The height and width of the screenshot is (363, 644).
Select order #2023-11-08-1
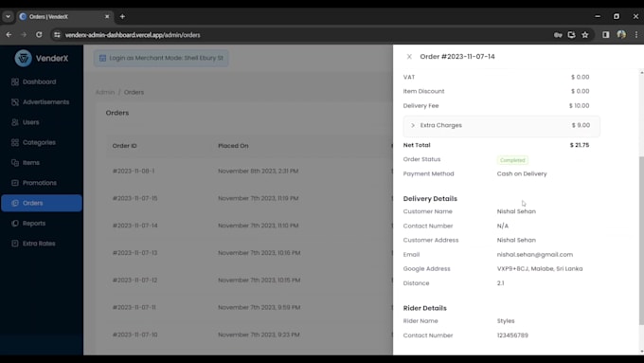[x=134, y=171]
